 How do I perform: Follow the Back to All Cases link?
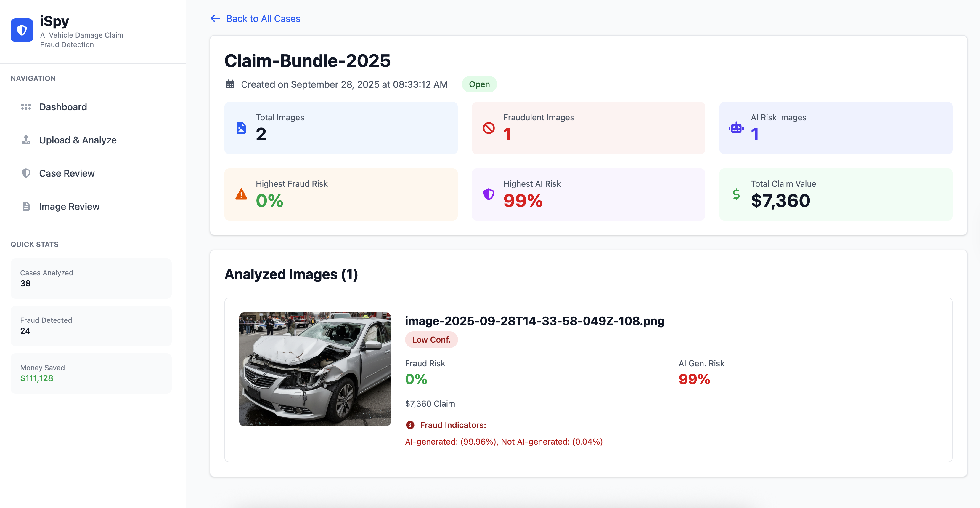263,18
